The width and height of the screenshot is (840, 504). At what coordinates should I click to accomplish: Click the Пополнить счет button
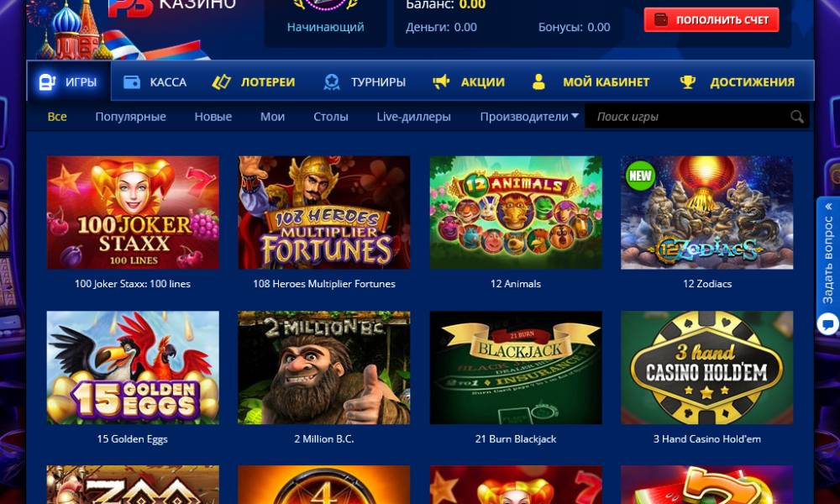(711, 20)
